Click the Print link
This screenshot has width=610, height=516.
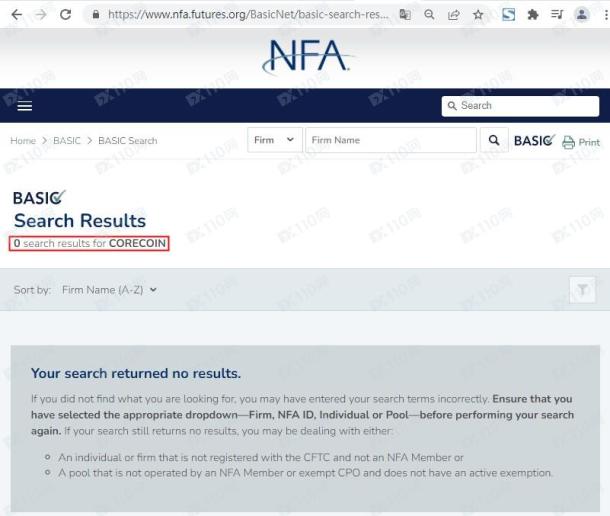[589, 142]
